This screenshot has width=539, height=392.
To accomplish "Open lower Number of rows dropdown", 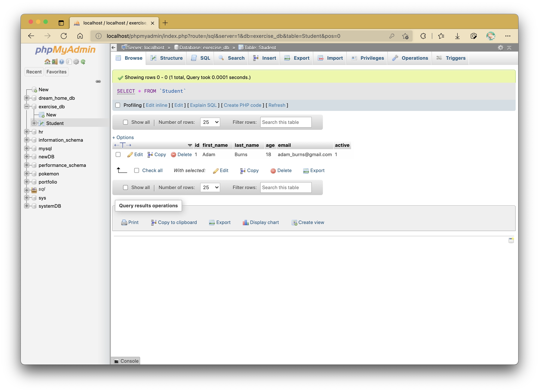I will coord(210,187).
